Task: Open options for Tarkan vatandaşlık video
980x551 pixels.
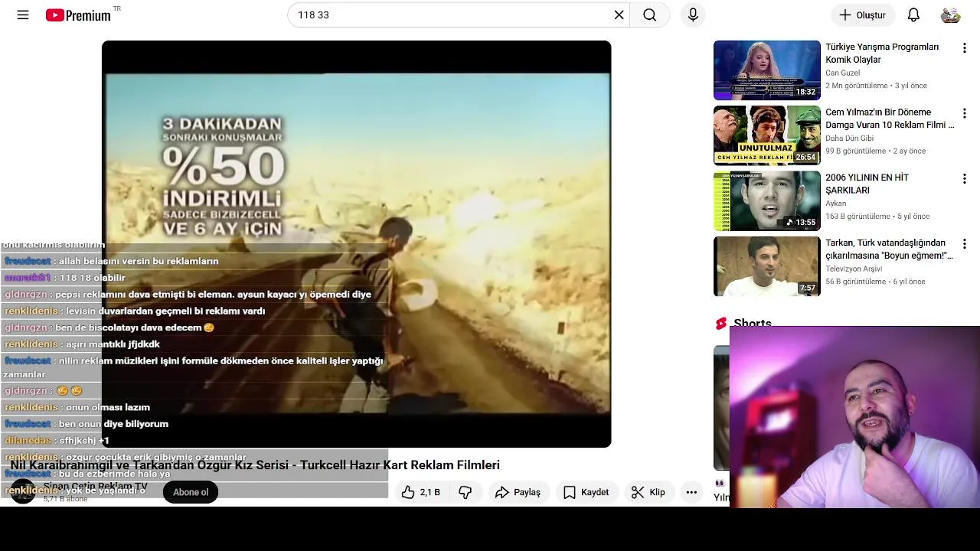Action: tap(964, 243)
